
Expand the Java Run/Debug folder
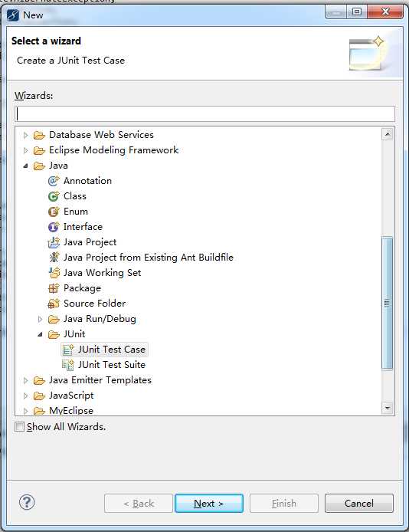40,319
